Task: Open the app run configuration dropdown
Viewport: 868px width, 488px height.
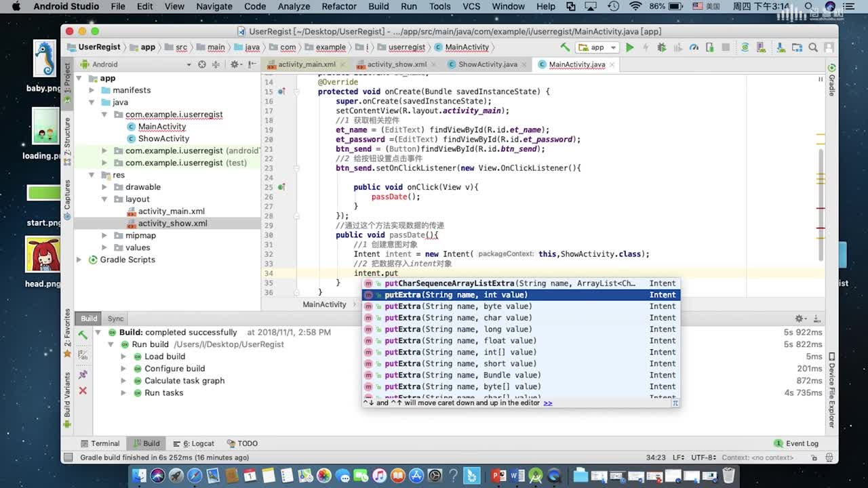Action: tap(597, 47)
